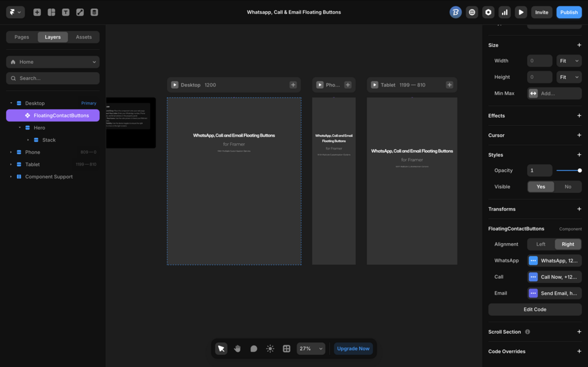The image size is (588, 367).
Task: Open the Layout tool in top toolbar
Action: (x=51, y=12)
